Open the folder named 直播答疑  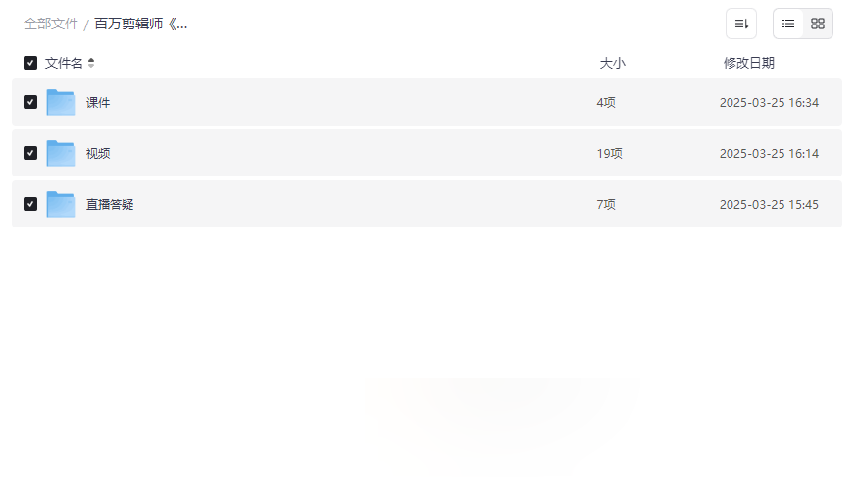coord(110,204)
